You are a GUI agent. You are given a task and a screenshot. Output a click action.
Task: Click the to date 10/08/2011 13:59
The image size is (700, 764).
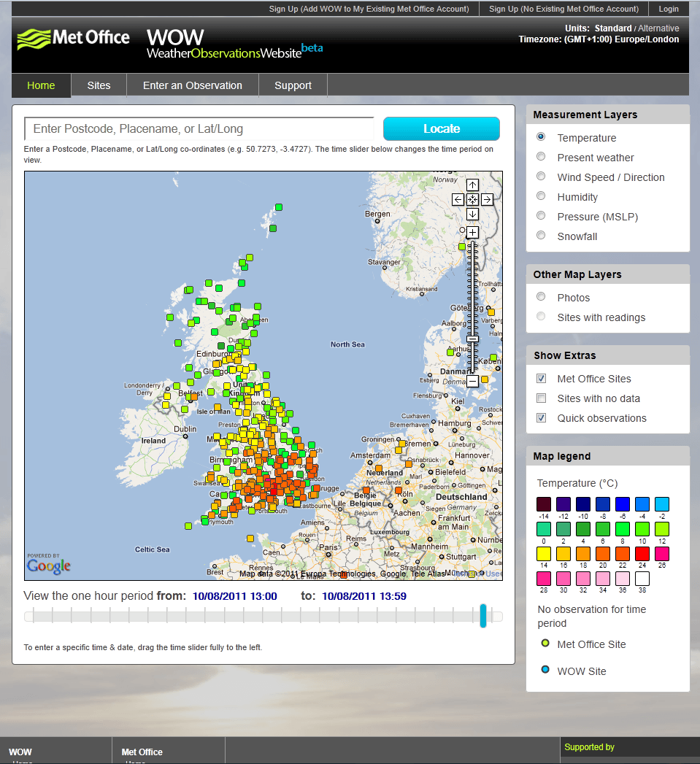(x=364, y=596)
